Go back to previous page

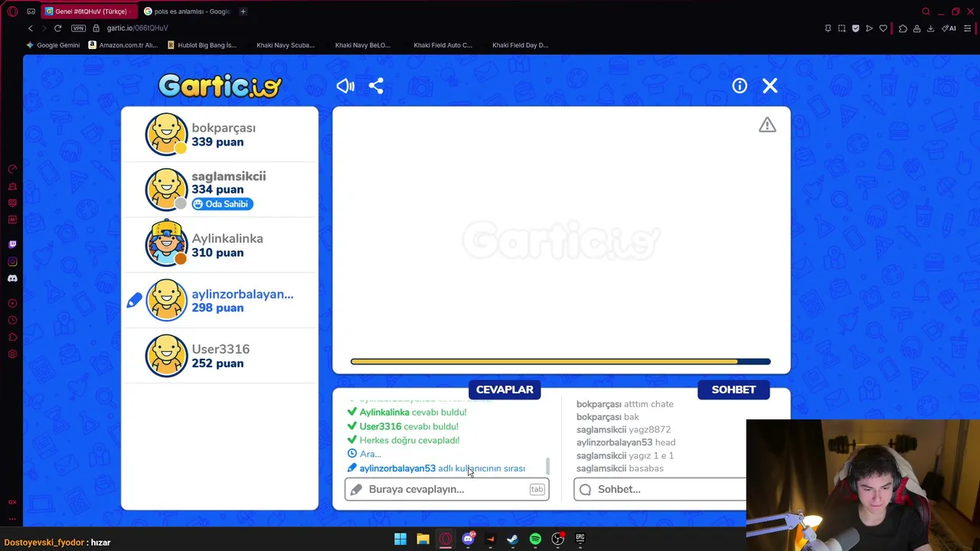[31, 28]
